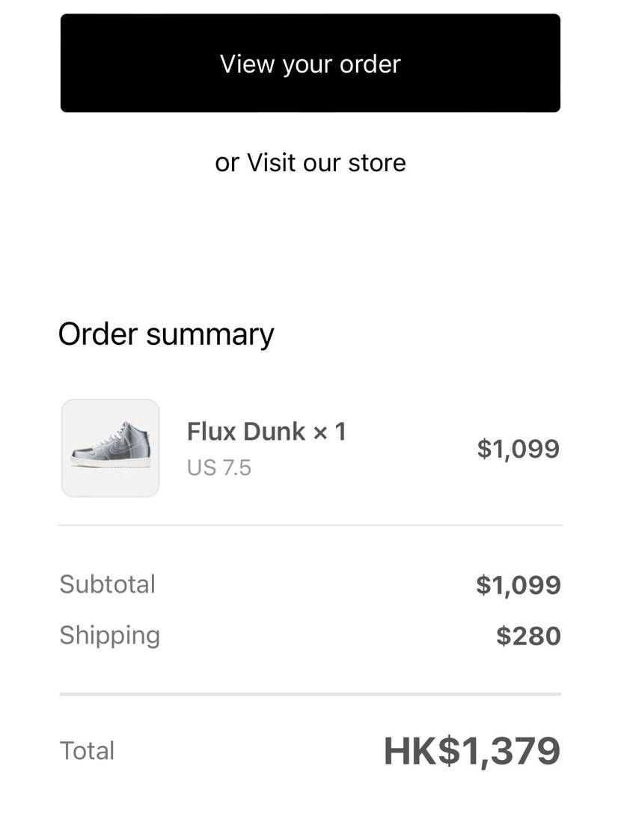Open the View your order button
Viewport: 621px width, 840px height.
point(310,64)
